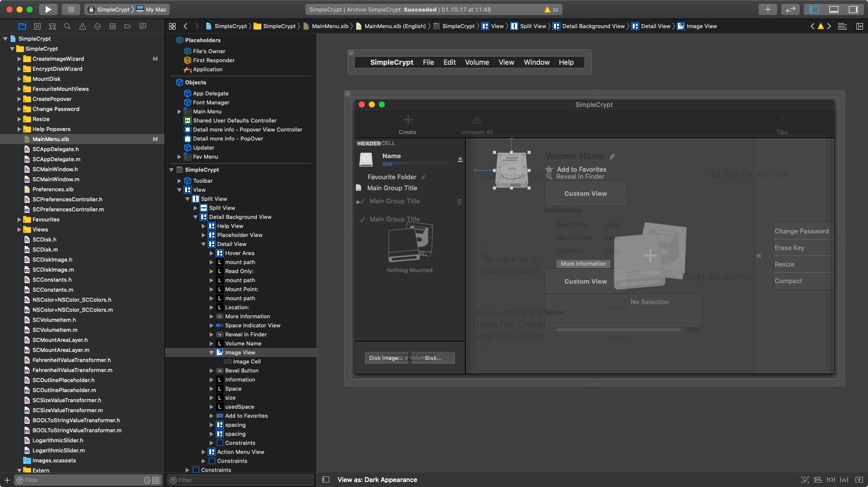
Task: Open the Report navigator speech-bubble tab
Action: tap(142, 26)
